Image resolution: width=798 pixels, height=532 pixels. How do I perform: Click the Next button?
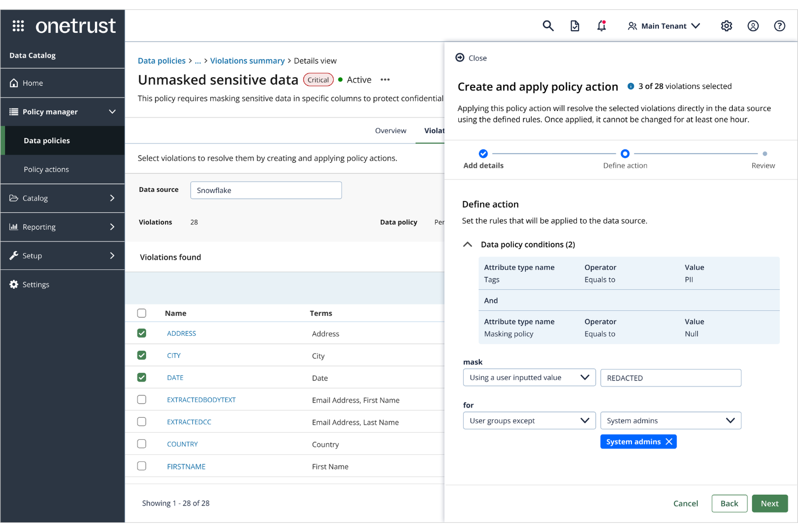coord(769,503)
